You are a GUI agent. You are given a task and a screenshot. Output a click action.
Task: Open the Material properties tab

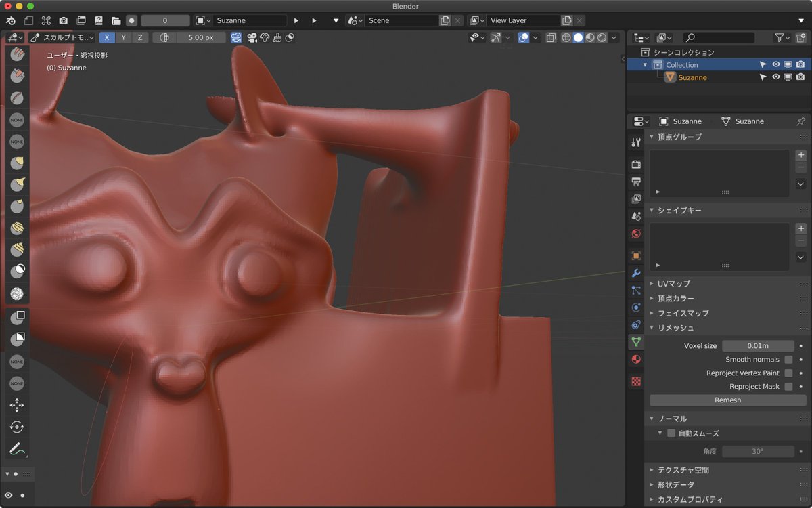tap(636, 359)
